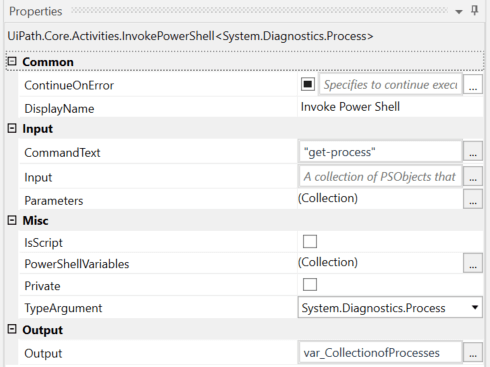Screen dimensions: 490x367
Task: Open the Parameters collection editor ellipsis
Action: pos(473,199)
